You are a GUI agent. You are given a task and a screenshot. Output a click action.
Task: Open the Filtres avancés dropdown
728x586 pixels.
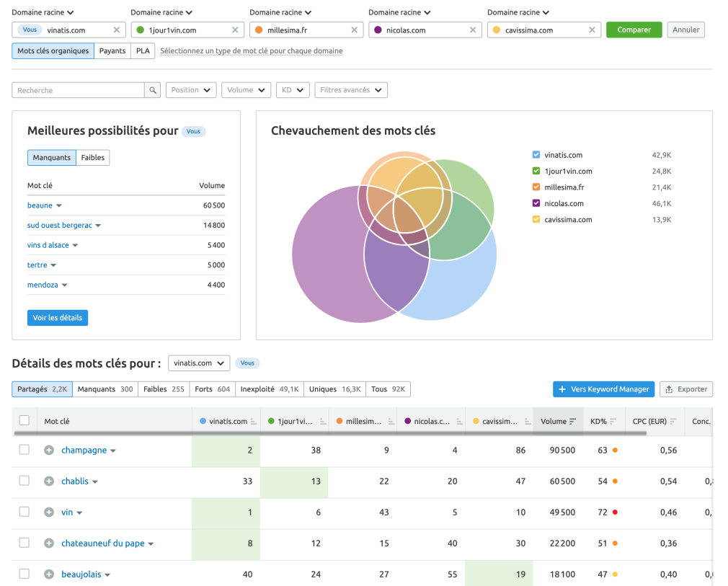tap(351, 90)
